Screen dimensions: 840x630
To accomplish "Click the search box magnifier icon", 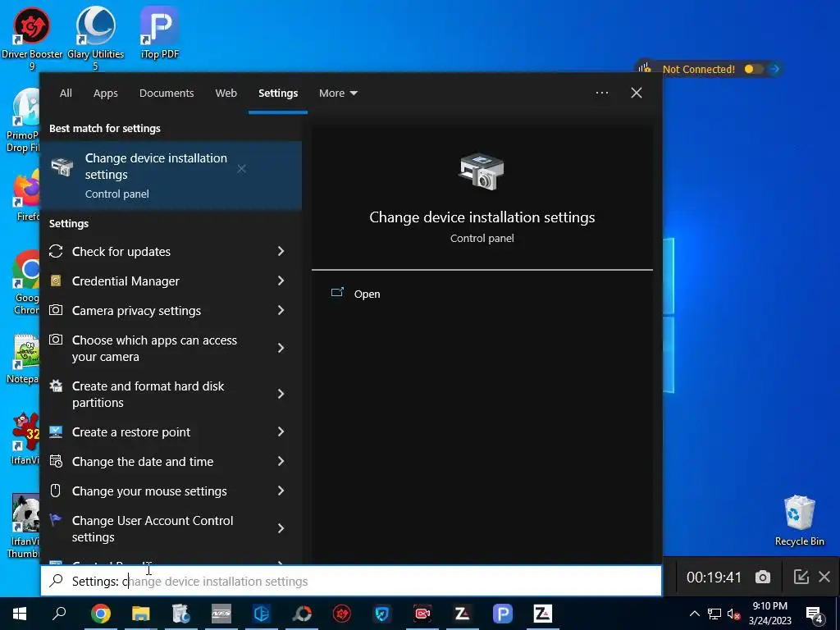I will click(56, 581).
